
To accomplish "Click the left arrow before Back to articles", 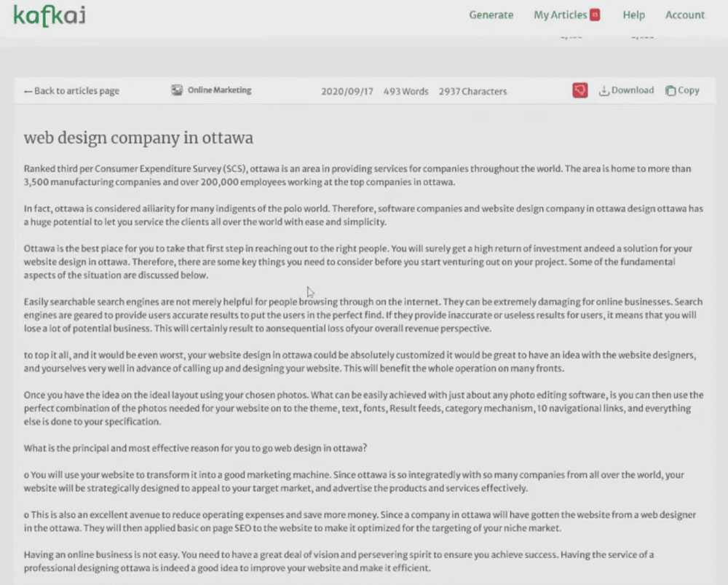I will pos(28,92).
